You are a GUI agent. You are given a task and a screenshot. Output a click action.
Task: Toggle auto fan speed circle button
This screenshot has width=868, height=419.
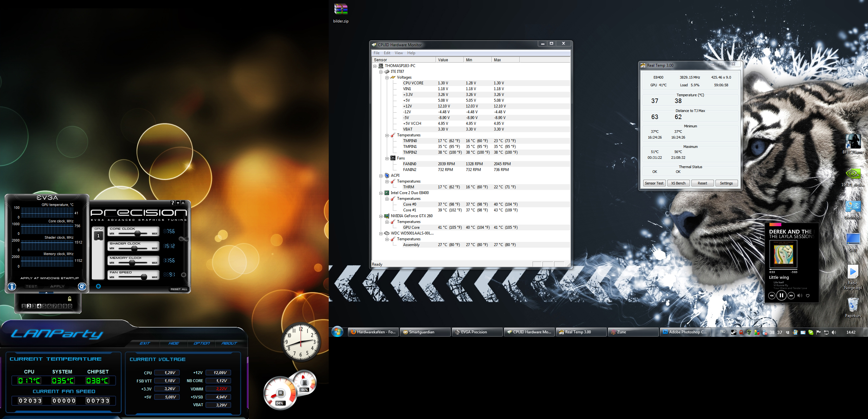point(184,275)
